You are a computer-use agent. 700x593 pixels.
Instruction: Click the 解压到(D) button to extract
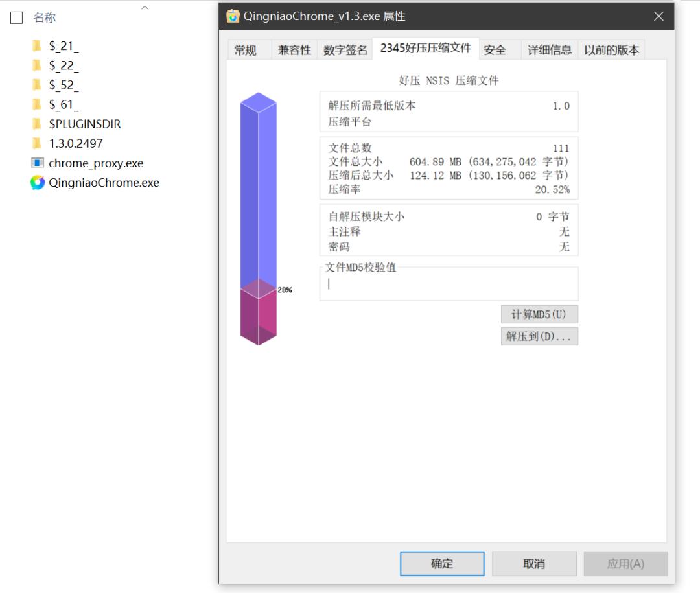539,336
